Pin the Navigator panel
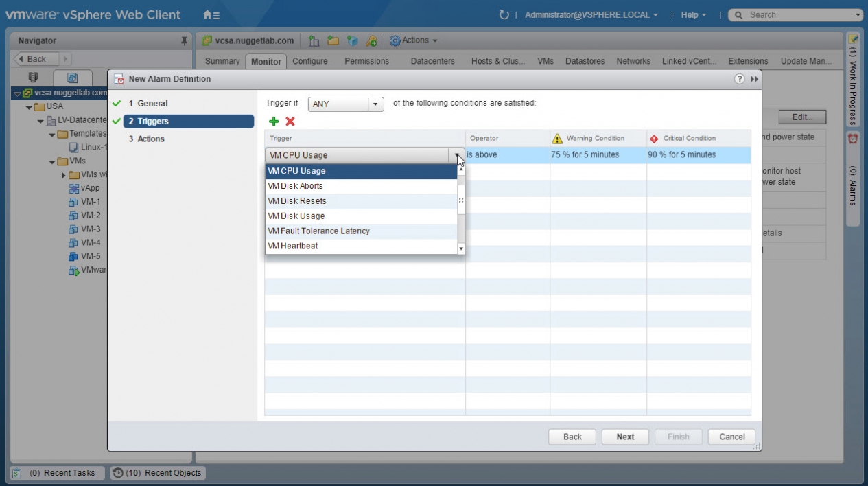 tap(184, 41)
